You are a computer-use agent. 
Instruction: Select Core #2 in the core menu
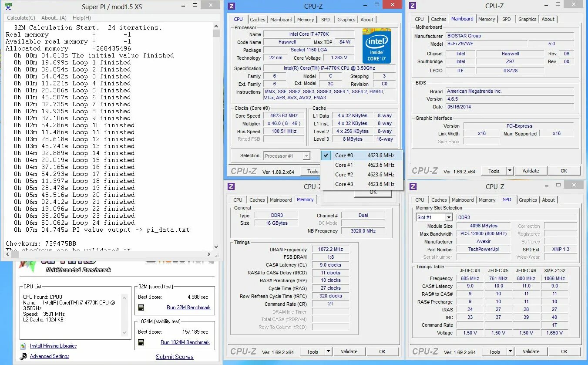click(362, 175)
